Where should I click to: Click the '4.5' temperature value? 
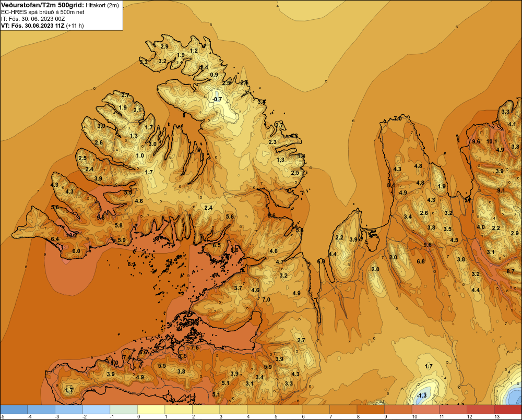(x=454, y=240)
